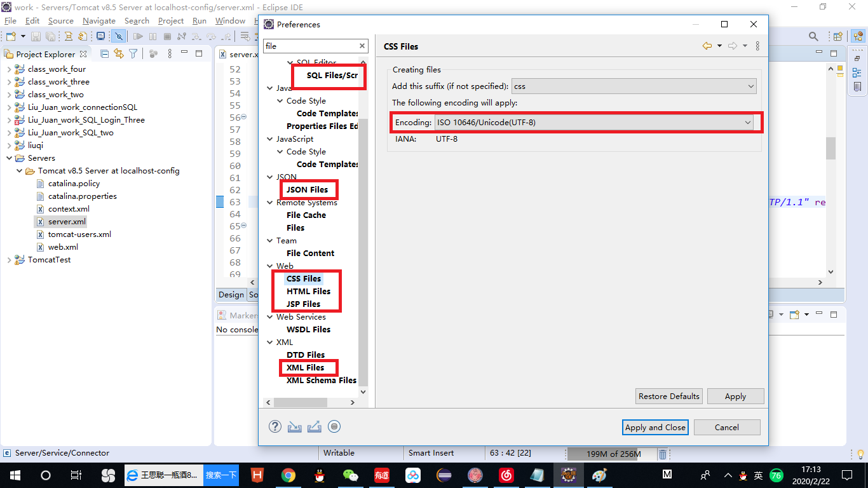This screenshot has height=488, width=868.
Task: Click the Terminate stop icon in toolbar
Action: tap(168, 37)
